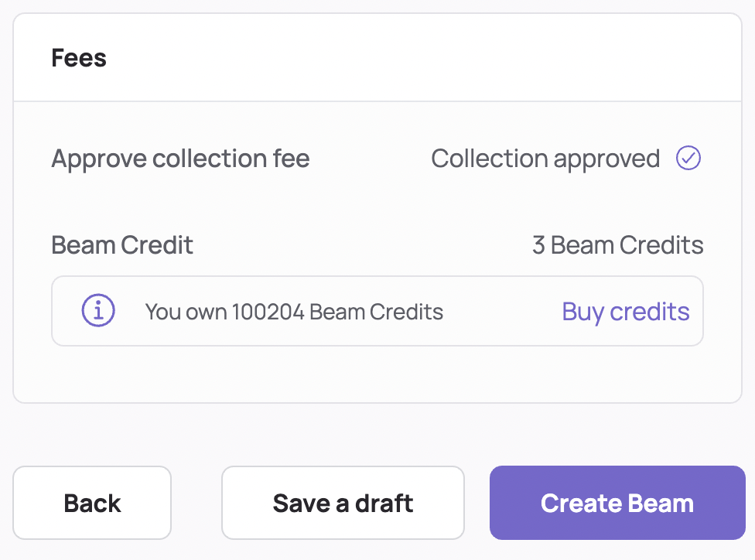Click inside the credits balance info box
The height and width of the screenshot is (560, 755).
[377, 311]
